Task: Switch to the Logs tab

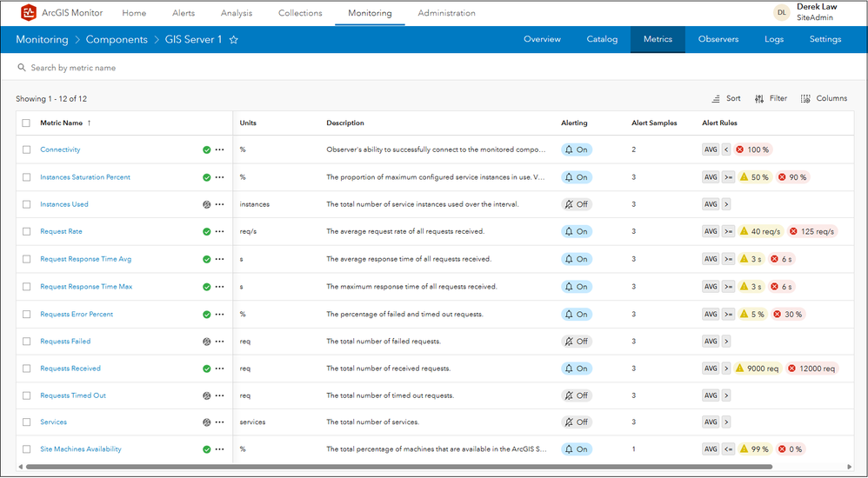Action: [x=774, y=39]
